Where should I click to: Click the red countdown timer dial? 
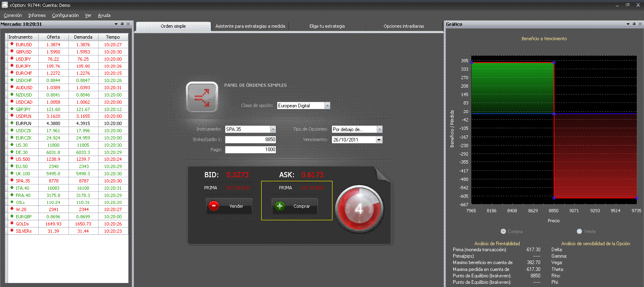point(359,209)
